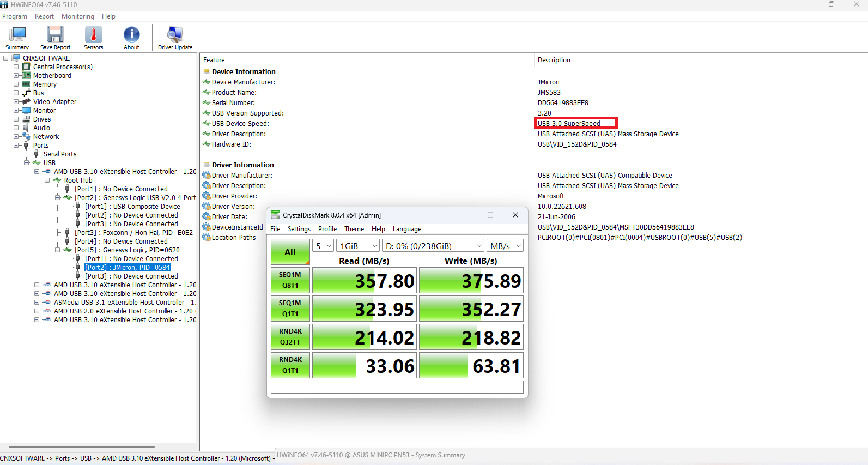The image size is (868, 465).
Task: Click the 357.80 read result
Action: pos(365,280)
